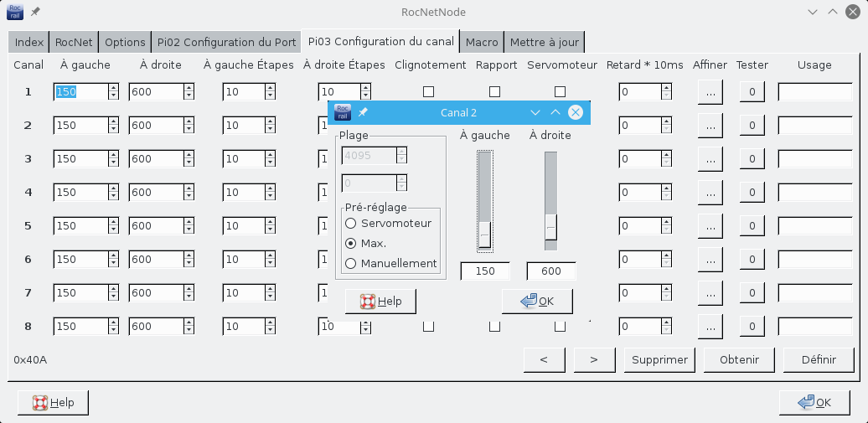Open Affiner dialog for channel 1

click(x=710, y=92)
